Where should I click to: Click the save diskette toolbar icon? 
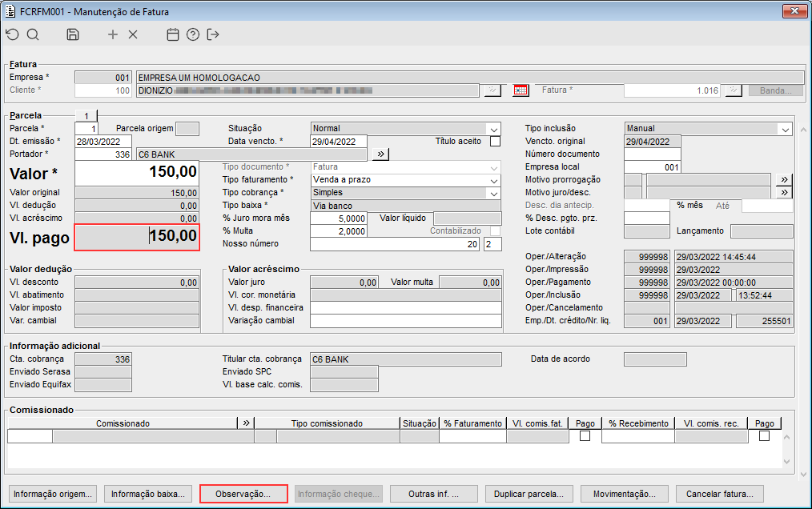pyautogui.click(x=73, y=34)
